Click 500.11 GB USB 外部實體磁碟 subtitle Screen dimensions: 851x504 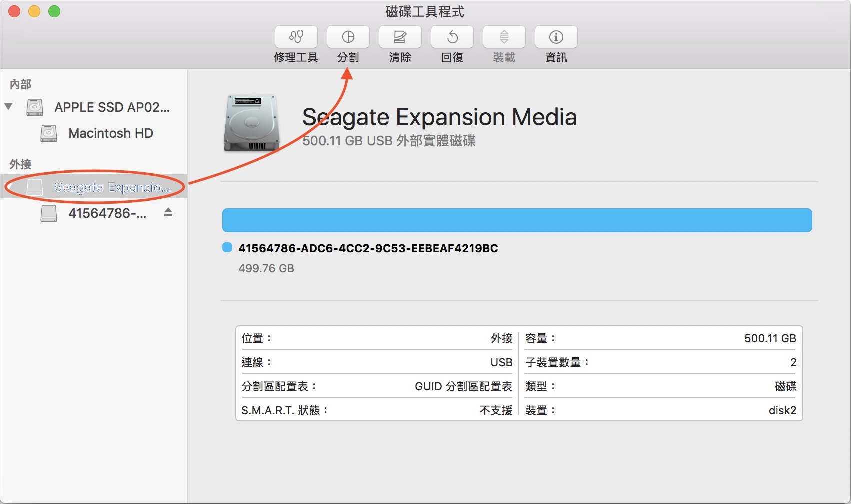click(x=389, y=141)
